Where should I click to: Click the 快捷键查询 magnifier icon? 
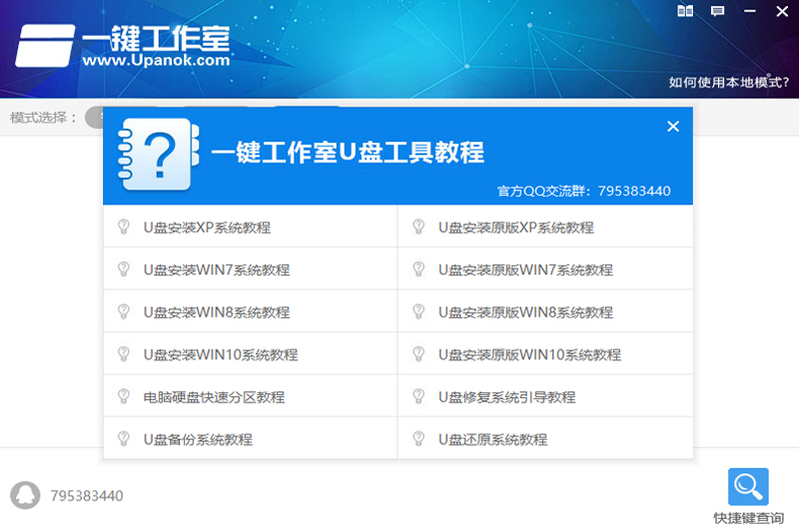tap(748, 487)
